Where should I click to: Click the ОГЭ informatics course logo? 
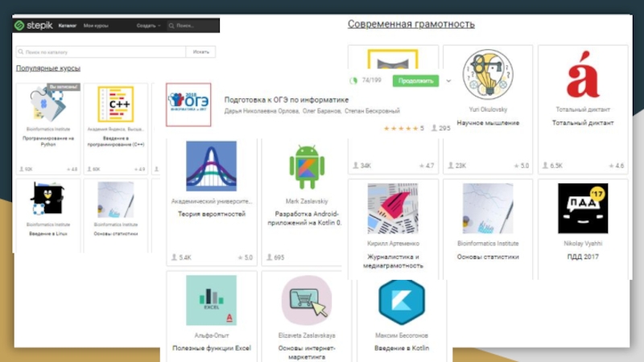pyautogui.click(x=188, y=105)
